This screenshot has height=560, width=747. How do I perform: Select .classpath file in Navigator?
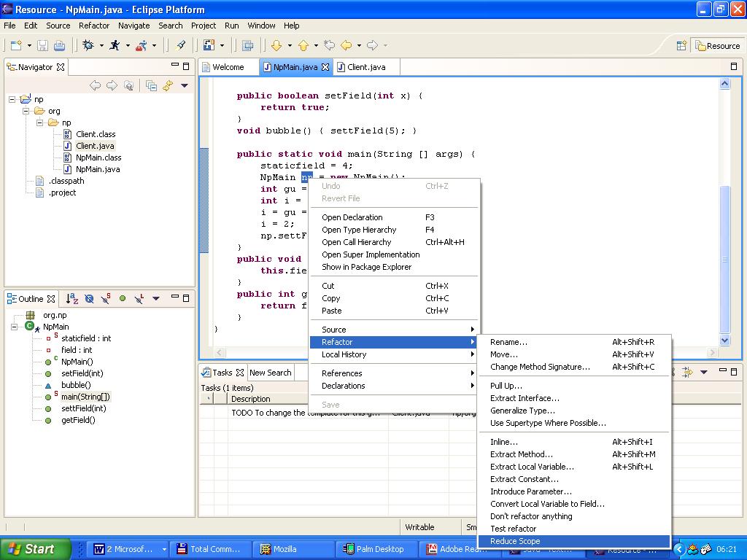tap(66, 181)
